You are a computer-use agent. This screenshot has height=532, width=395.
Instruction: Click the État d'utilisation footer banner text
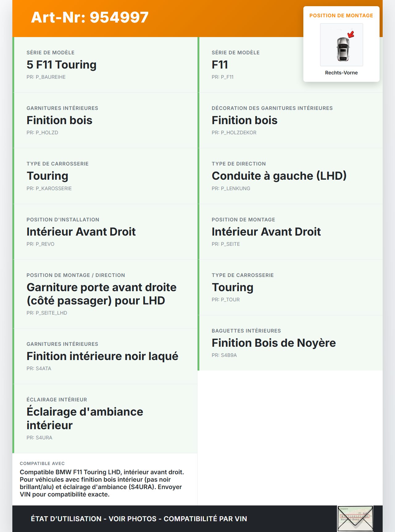pyautogui.click(x=139, y=519)
